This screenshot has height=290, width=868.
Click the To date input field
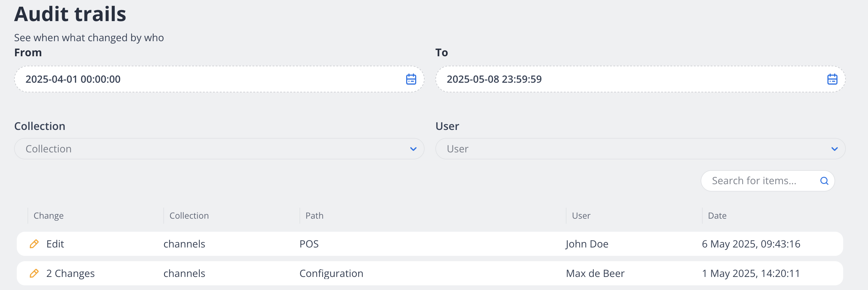pos(630,79)
